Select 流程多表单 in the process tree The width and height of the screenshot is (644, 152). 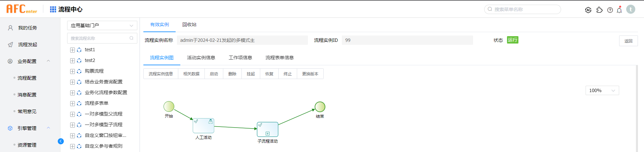[96, 103]
